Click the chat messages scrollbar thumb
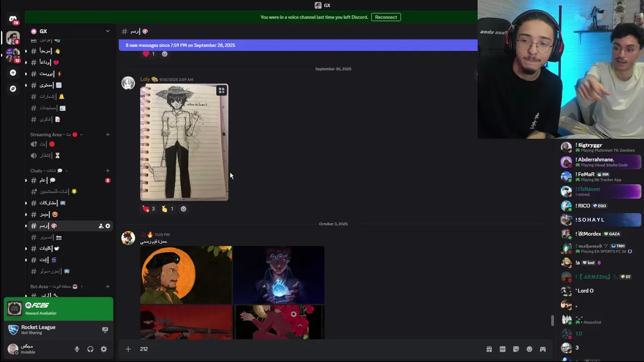Viewport: 644px width, 362px height. (x=552, y=320)
